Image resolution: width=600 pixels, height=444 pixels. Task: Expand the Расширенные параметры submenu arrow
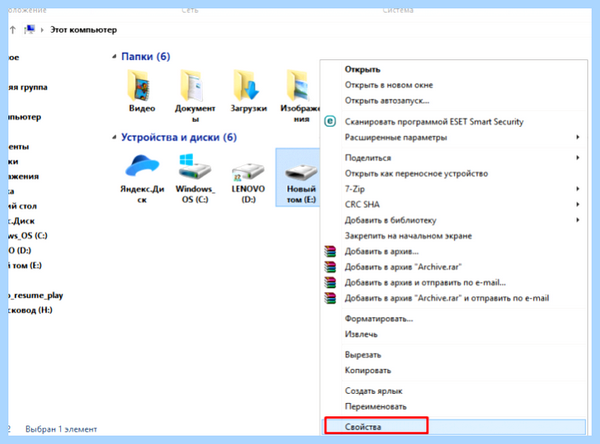[577, 137]
